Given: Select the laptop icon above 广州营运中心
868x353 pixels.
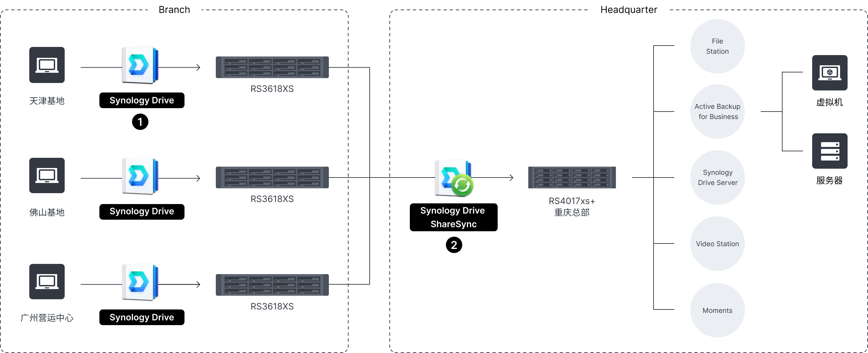Looking at the screenshot, I should (x=47, y=282).
